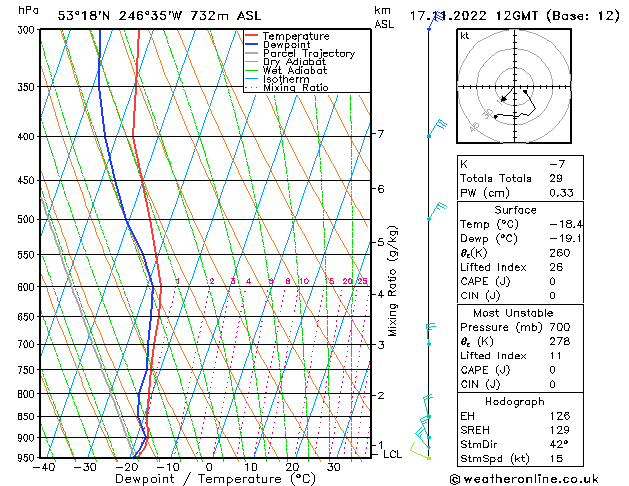Select the Dewpoint legend entry
Viewport: 629px width, 486px height.
click(x=290, y=45)
